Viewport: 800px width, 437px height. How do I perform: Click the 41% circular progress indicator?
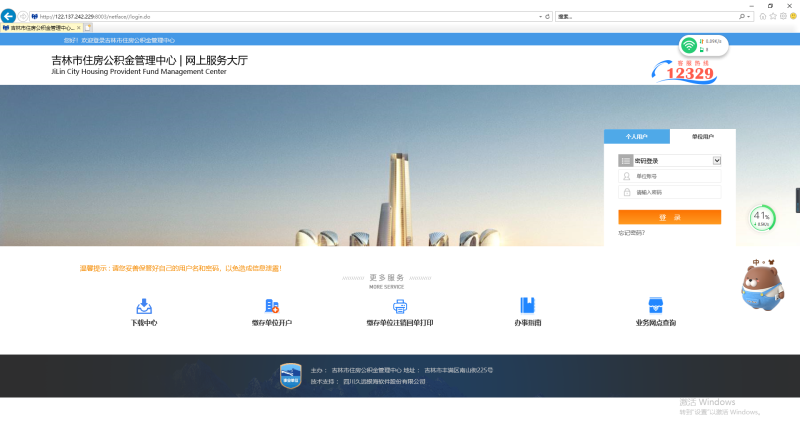[x=762, y=218]
